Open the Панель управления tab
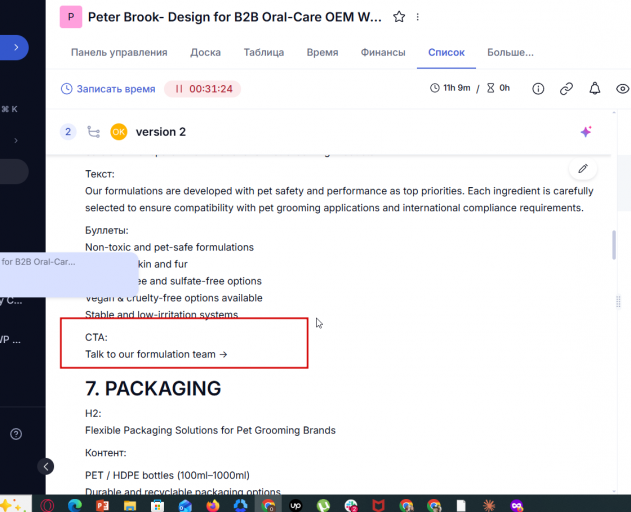Screen dimensions: 631x512 click(x=119, y=52)
